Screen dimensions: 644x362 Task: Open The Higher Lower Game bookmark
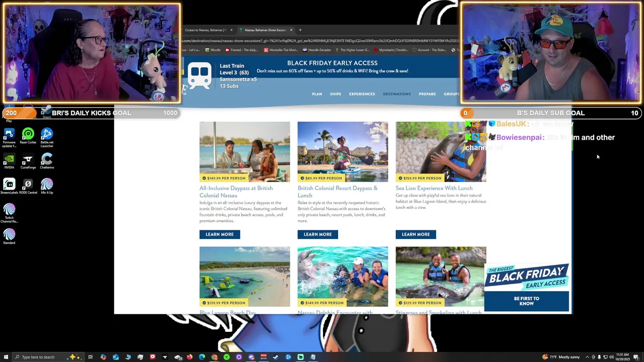point(352,50)
